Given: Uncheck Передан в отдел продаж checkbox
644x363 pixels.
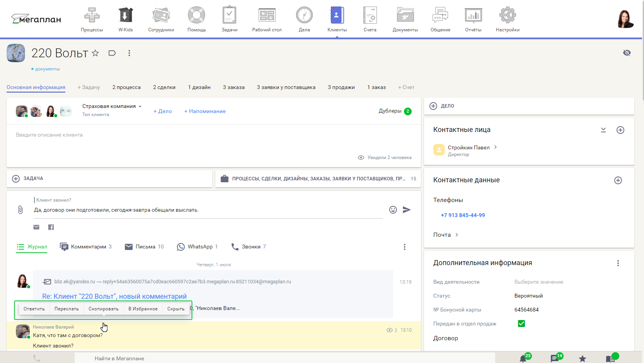Looking at the screenshot, I should pyautogui.click(x=521, y=324).
